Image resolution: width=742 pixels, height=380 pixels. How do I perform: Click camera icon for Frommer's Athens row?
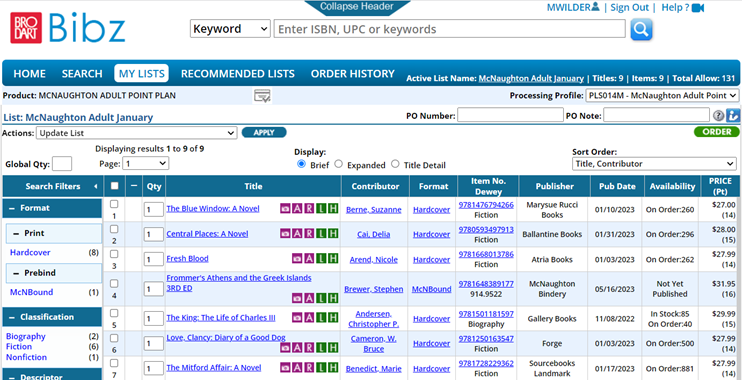coord(297,298)
